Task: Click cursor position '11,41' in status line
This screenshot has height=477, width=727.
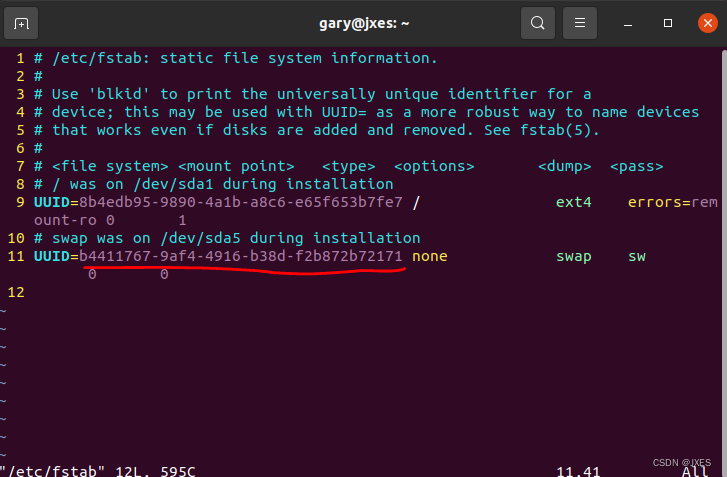Action: pyautogui.click(x=578, y=472)
